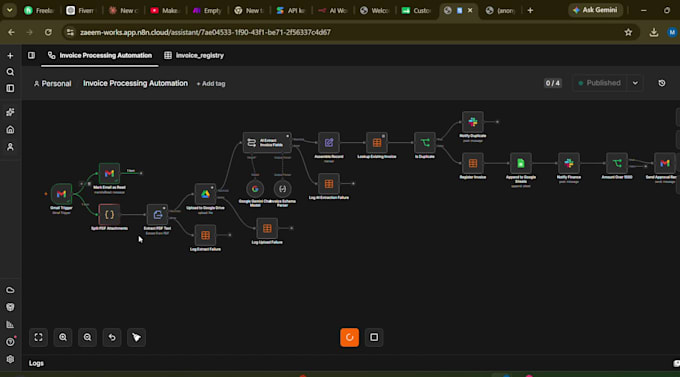680x377 pixels.
Task: Open the Notify Finance Slack node
Action: pyautogui.click(x=569, y=163)
